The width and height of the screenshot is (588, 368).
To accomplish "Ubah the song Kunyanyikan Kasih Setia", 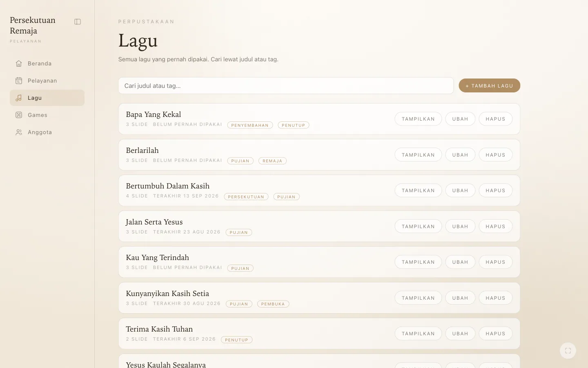I will coord(460,298).
